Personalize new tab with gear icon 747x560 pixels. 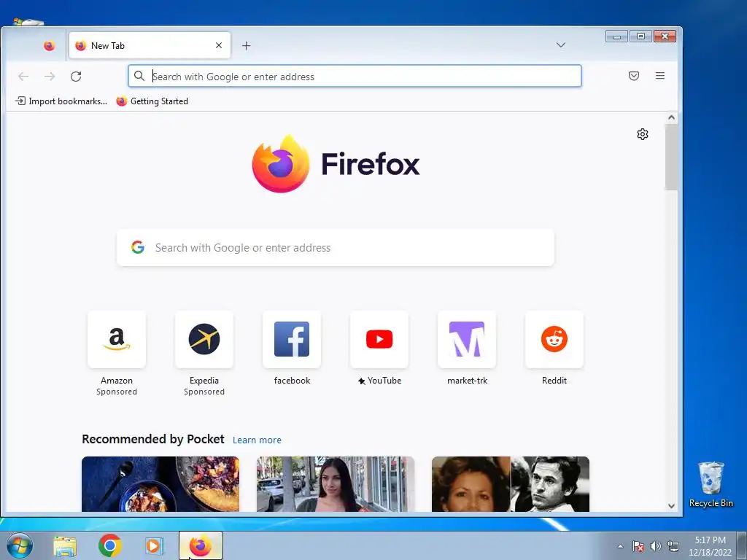point(642,134)
